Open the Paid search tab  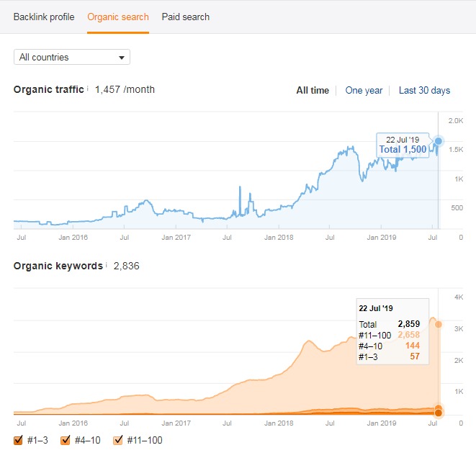[186, 17]
